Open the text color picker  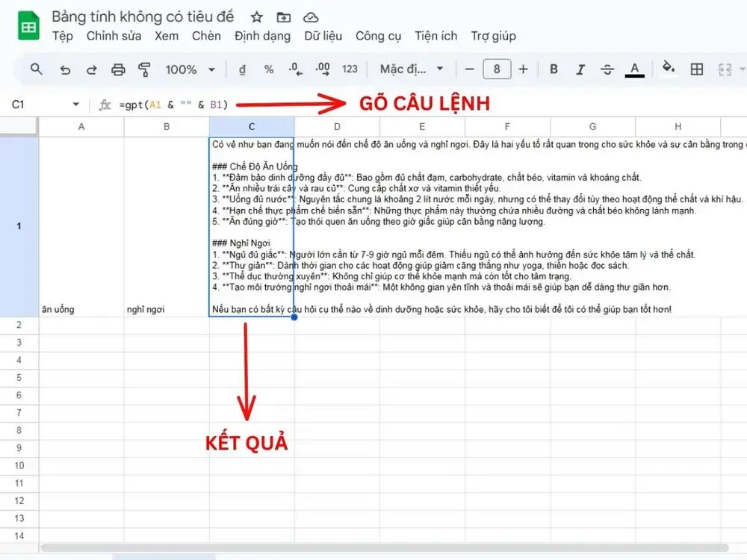[634, 69]
